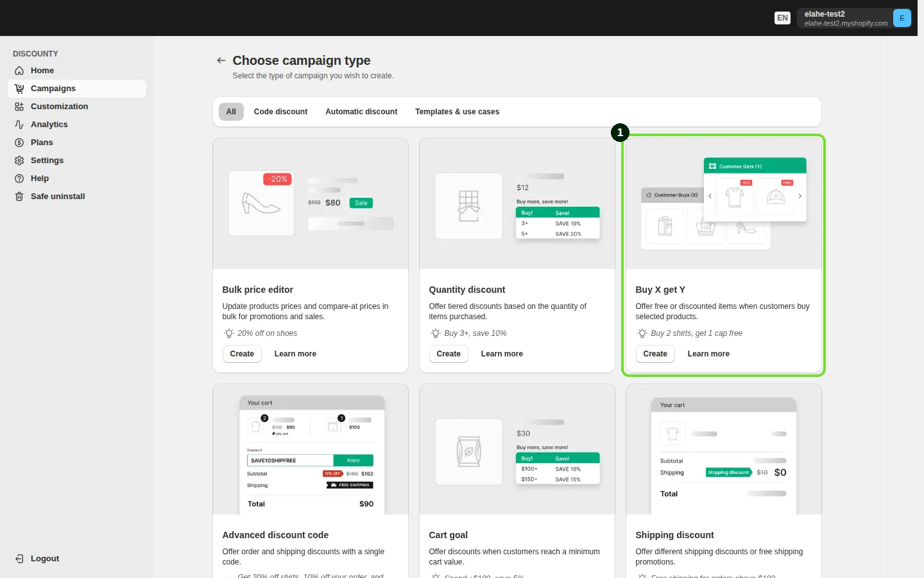The image size is (924, 578).
Task: Learn more about Bulk price editor
Action: click(295, 354)
